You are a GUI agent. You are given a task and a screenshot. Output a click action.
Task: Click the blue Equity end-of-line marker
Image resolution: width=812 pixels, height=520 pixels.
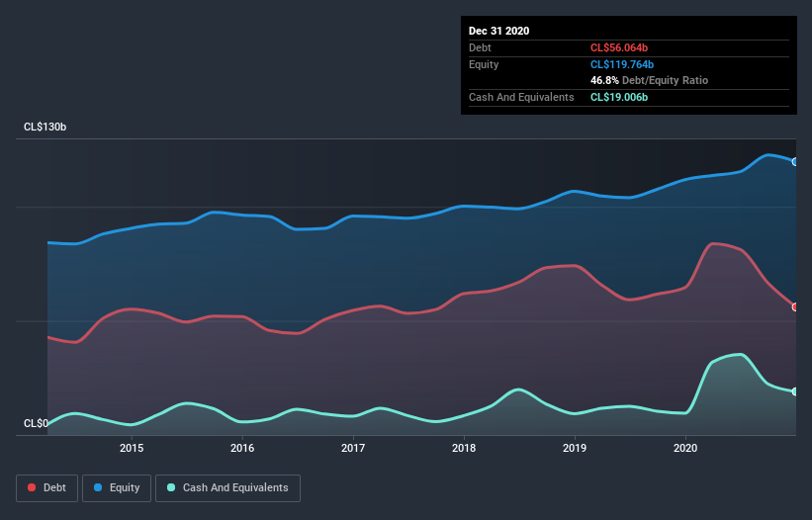tap(795, 162)
